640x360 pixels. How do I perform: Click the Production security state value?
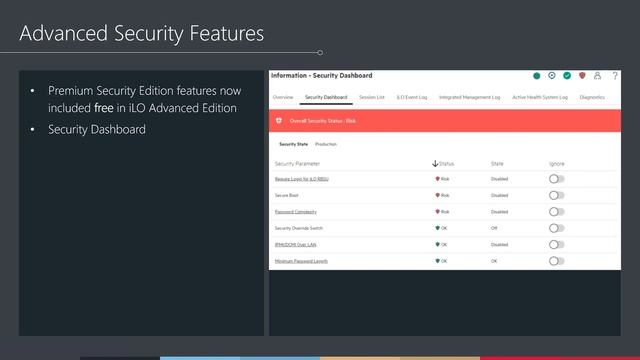click(326, 144)
